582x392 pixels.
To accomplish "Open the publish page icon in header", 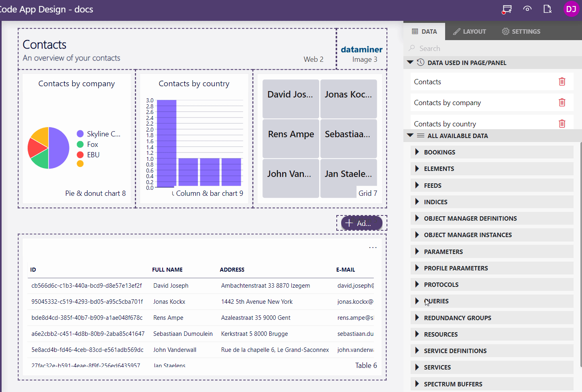I will pos(547,9).
